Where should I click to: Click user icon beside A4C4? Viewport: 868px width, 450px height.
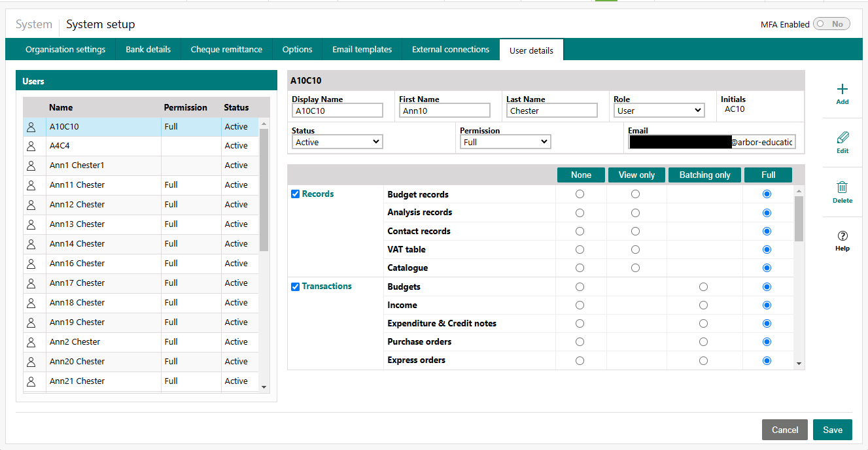(x=31, y=146)
